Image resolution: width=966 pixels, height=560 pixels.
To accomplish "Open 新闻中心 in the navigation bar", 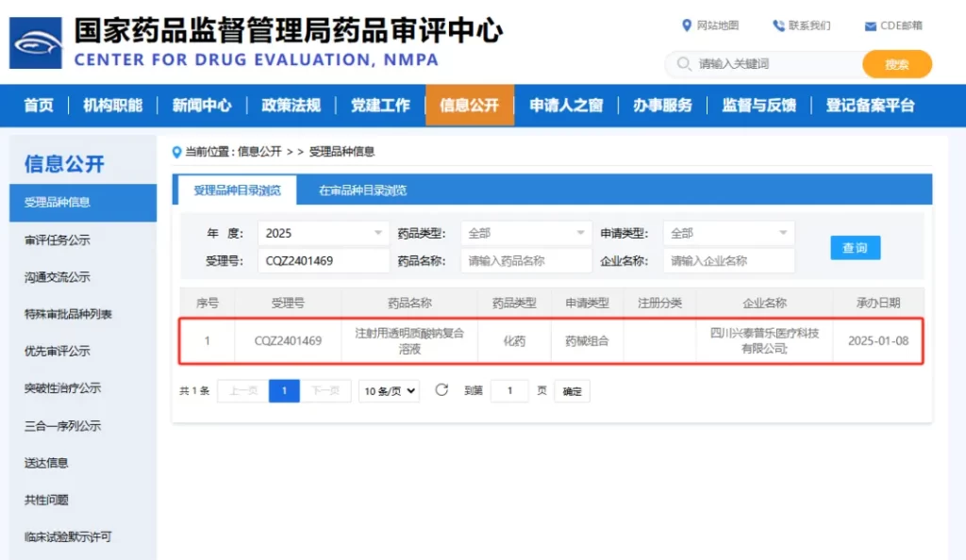I will (202, 106).
